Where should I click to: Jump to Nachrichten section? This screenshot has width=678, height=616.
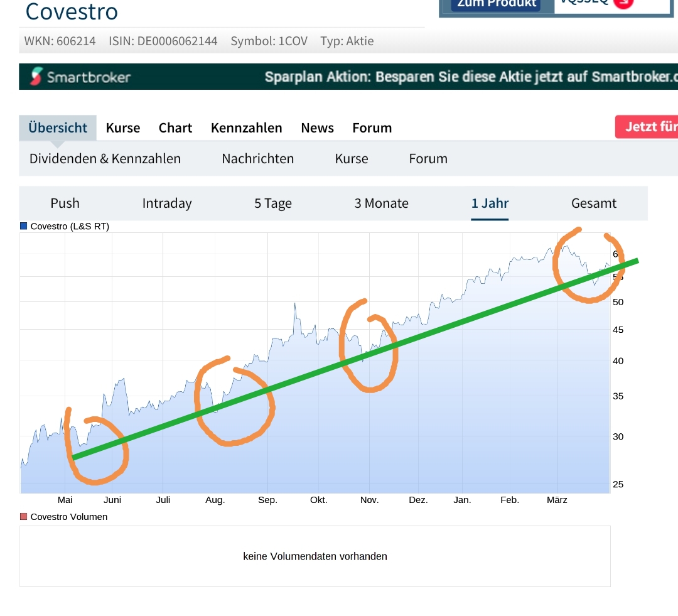(x=258, y=159)
